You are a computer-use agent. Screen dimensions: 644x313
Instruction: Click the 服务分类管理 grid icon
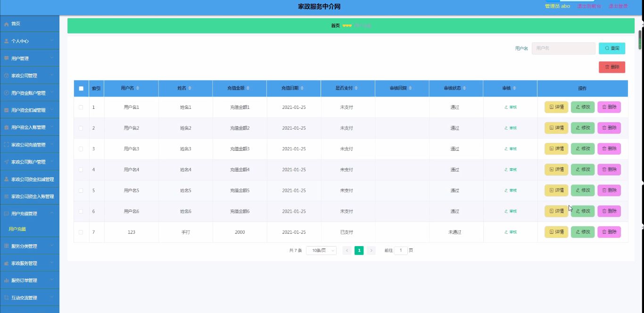pyautogui.click(x=7, y=246)
